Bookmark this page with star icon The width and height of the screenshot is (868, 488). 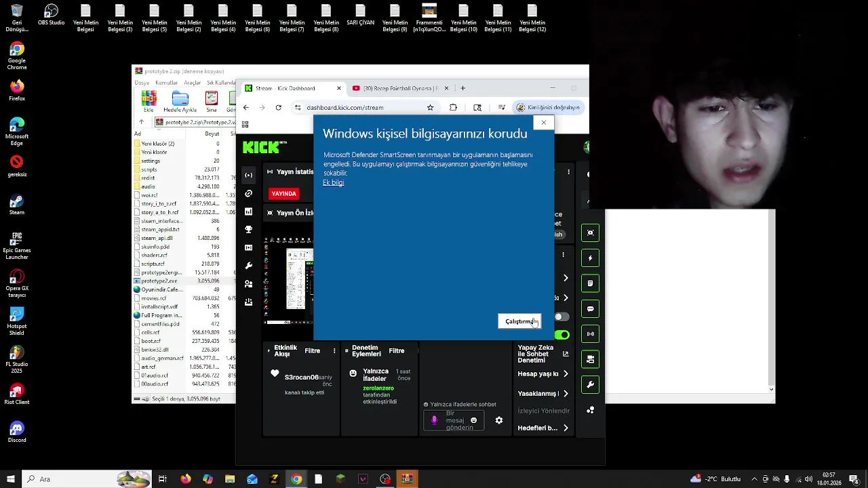pos(430,107)
